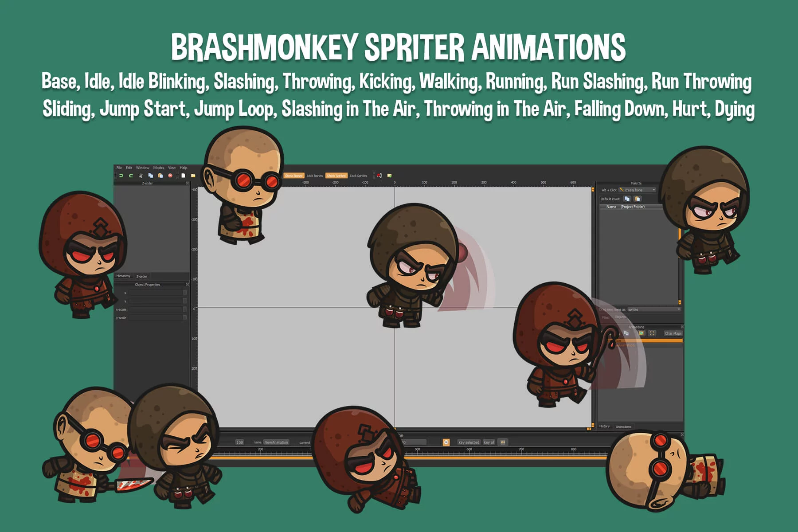Click the y property stepper
This screenshot has width=798, height=532.
point(185,301)
